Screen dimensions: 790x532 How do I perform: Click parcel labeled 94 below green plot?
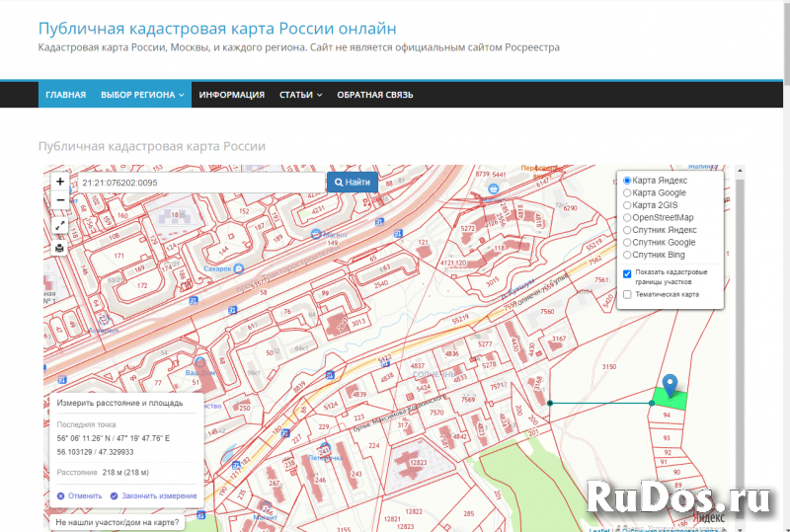point(667,416)
